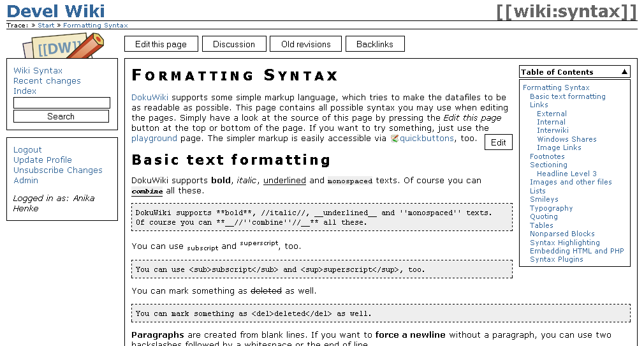Click the 'Logged in as: Anika Henke' text
The image size is (644, 346).
[54, 203]
